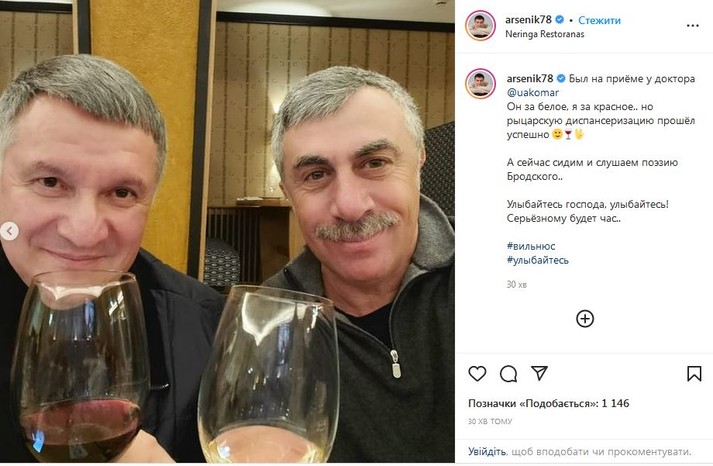Open hashtag #вильнюс
This screenshot has width=713, height=466.
531,246
